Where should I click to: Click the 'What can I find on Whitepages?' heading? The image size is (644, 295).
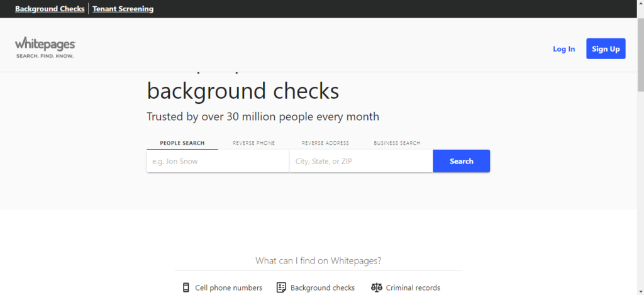pyautogui.click(x=318, y=260)
